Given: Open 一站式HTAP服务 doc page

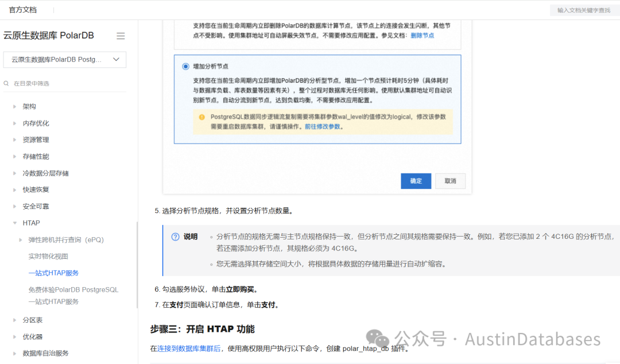Looking at the screenshot, I should pos(54,273).
